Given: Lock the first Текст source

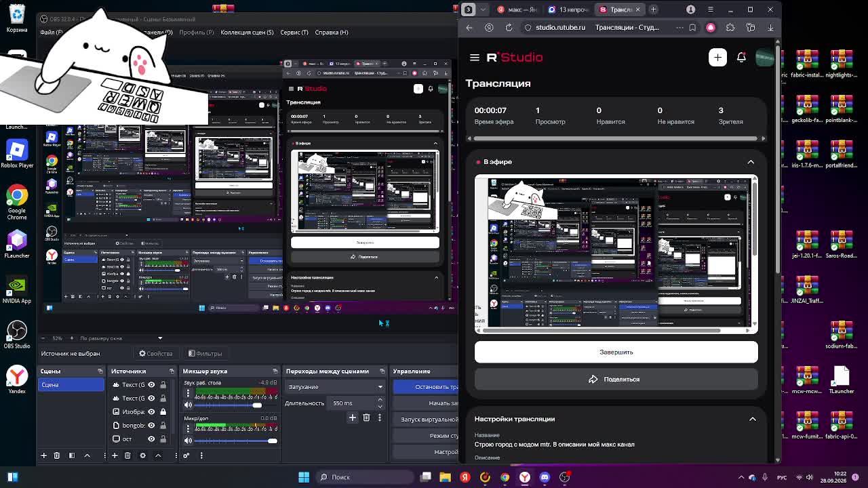Looking at the screenshot, I should [x=163, y=385].
